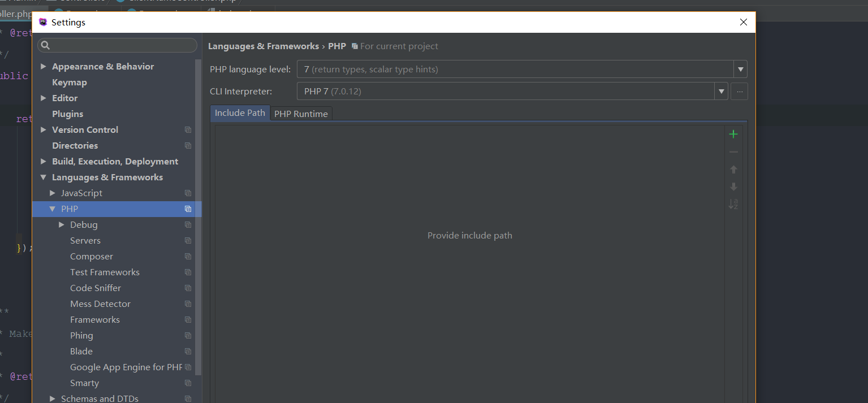Open Plugins settings
Viewport: 868px width, 403px height.
pos(67,114)
